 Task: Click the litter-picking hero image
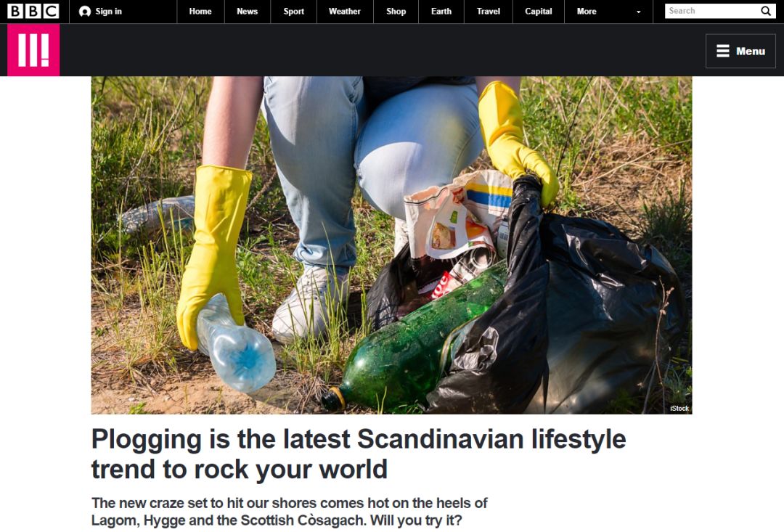pyautogui.click(x=391, y=245)
